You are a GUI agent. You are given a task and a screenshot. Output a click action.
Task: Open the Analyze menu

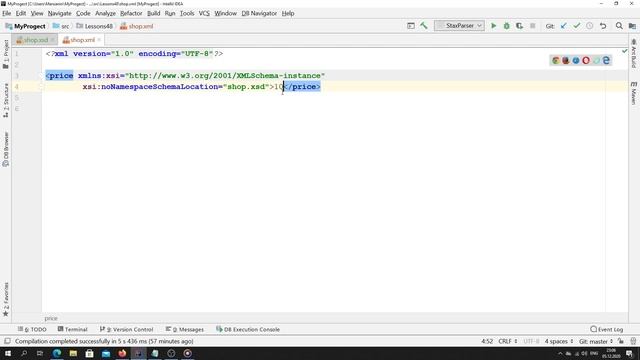[x=105, y=13]
